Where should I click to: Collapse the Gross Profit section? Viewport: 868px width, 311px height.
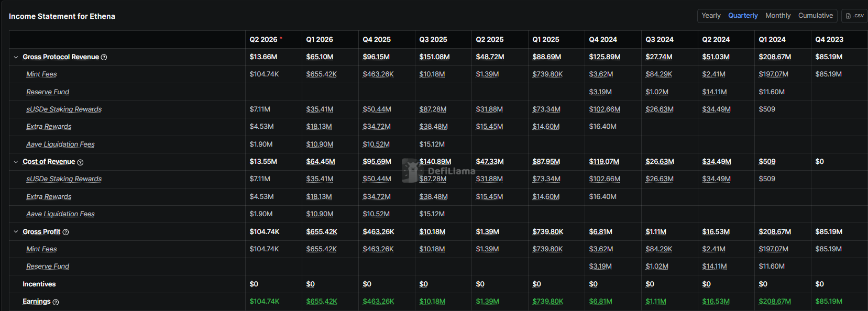[x=16, y=231]
